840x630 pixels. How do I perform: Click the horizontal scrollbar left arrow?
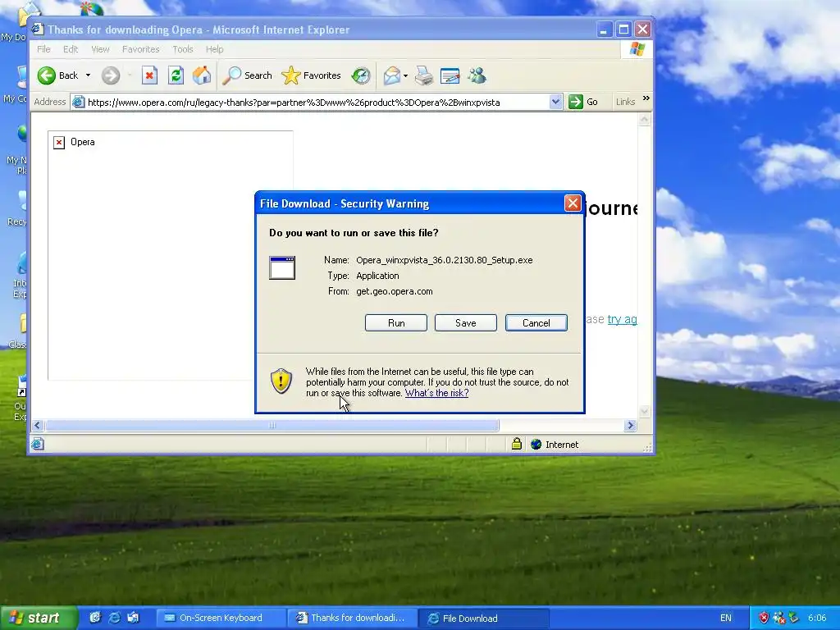[x=37, y=426]
